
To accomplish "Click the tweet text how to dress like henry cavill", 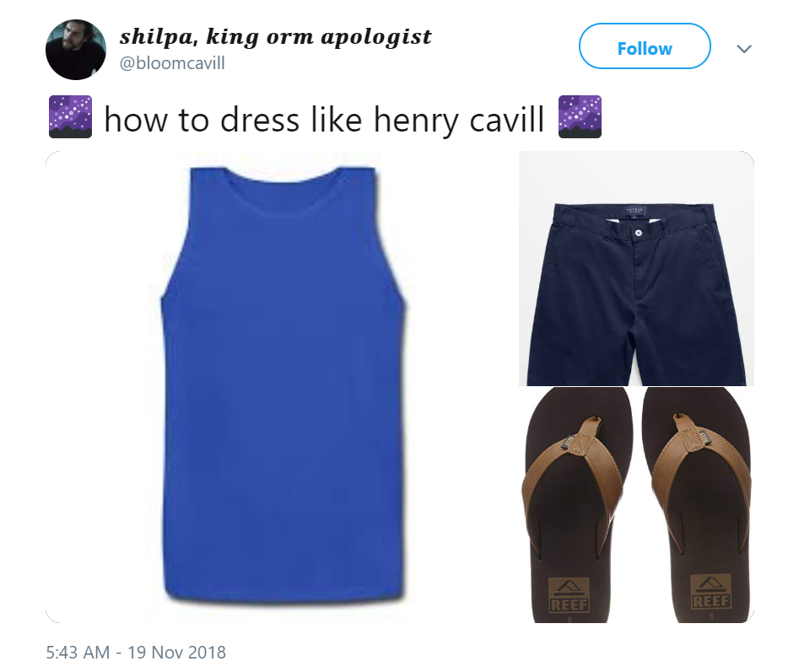I will 324,120.
